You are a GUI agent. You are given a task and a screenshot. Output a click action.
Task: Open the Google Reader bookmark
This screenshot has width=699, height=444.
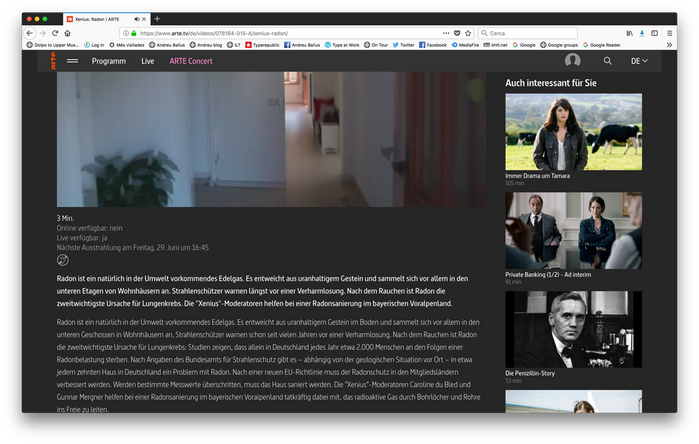point(602,45)
